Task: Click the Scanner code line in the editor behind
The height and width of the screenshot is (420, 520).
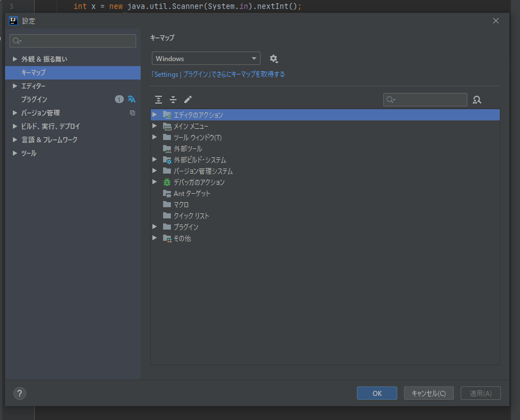Action: coord(187,6)
